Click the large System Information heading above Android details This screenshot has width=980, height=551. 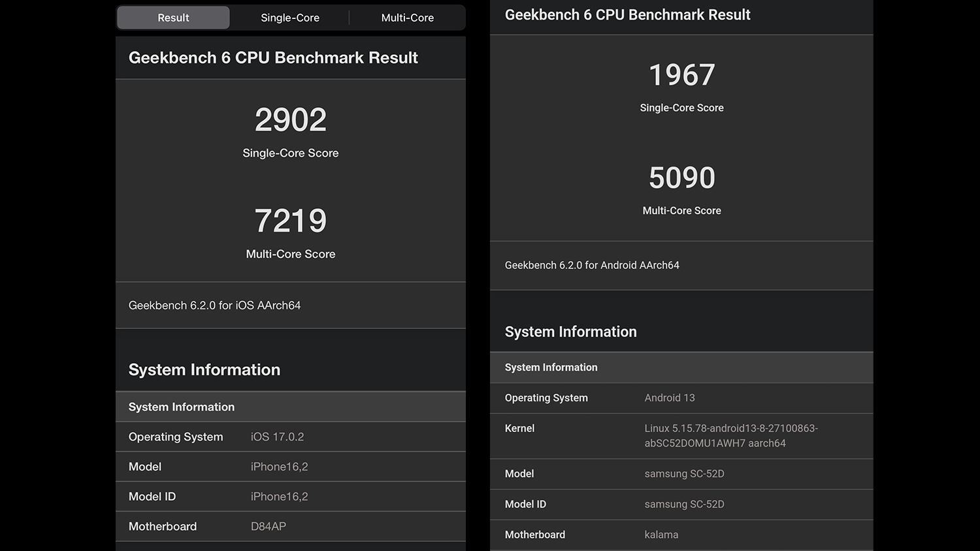(570, 332)
